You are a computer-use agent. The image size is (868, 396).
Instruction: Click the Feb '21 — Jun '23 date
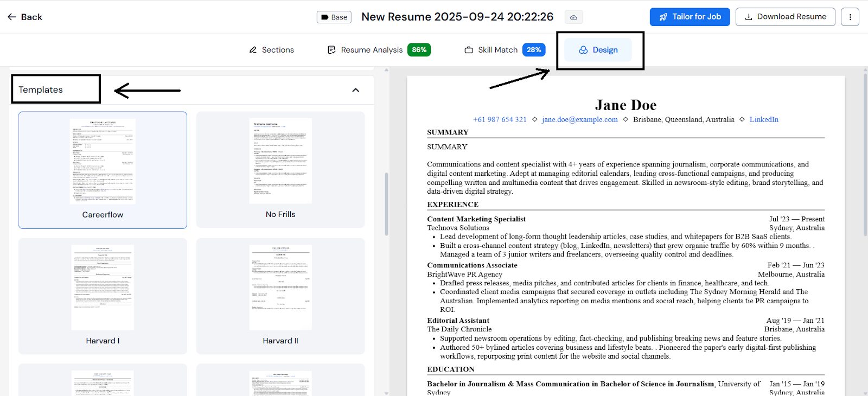point(796,265)
